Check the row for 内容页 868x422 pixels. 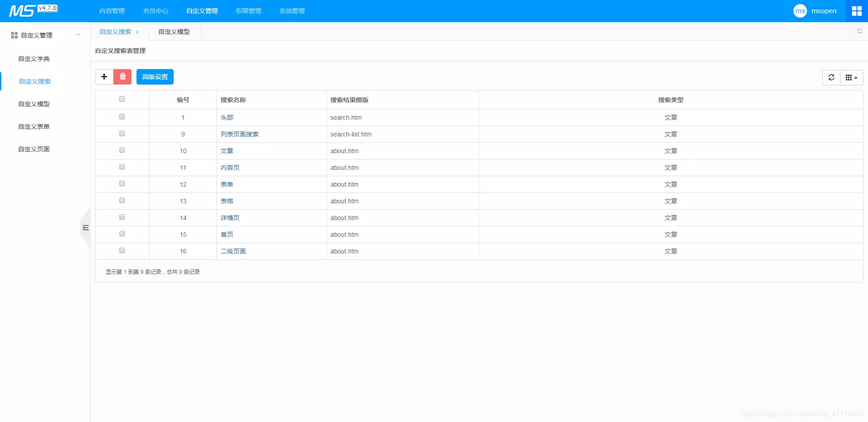[x=122, y=167]
